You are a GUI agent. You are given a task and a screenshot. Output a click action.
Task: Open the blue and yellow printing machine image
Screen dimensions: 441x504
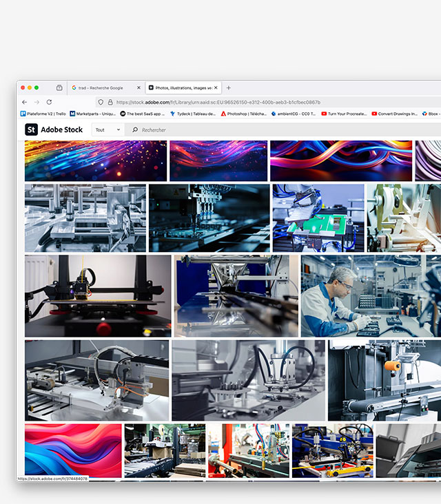coord(333,450)
